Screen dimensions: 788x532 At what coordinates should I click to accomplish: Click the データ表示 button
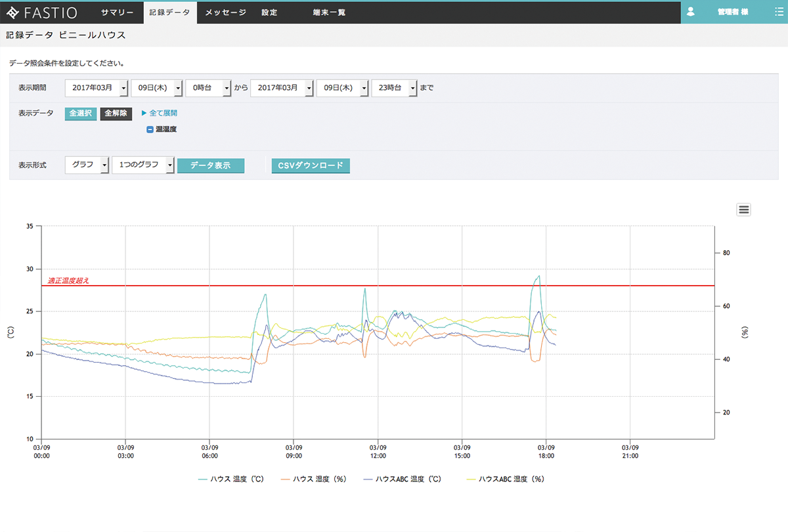[x=211, y=166]
